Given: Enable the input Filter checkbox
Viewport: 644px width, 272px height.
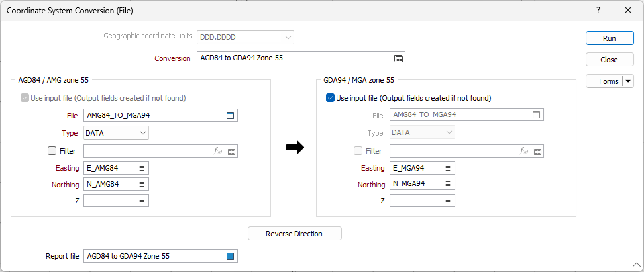Looking at the screenshot, I should (x=52, y=151).
